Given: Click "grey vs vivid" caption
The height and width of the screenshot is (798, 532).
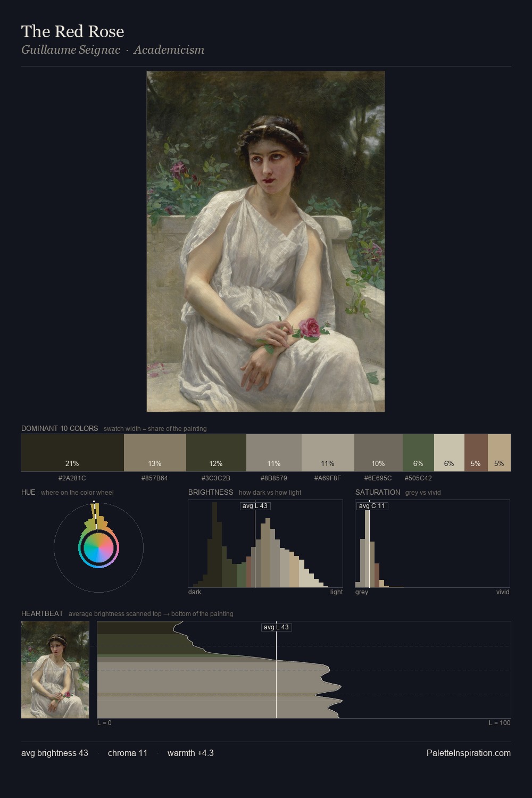Looking at the screenshot, I should (x=423, y=493).
